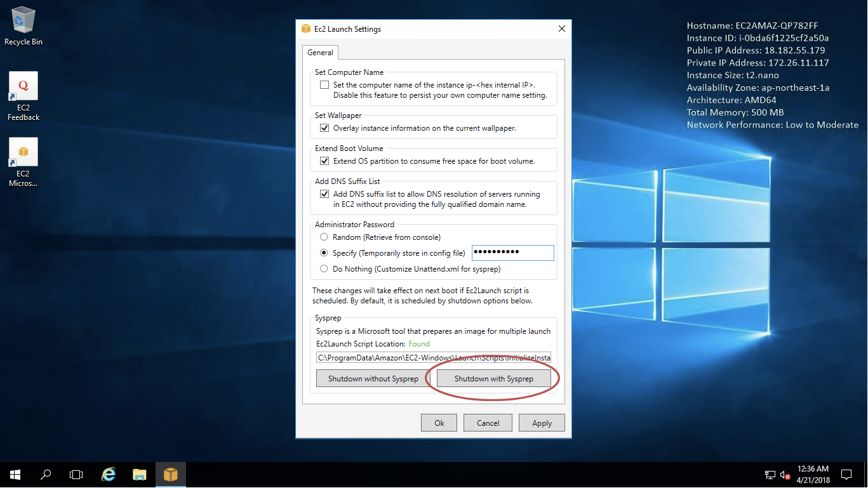Open the EC2 Microsoft desktop shortcut

[23, 162]
